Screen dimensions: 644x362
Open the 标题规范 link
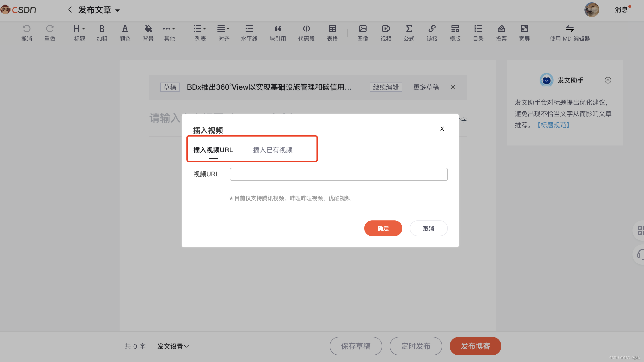pos(553,125)
